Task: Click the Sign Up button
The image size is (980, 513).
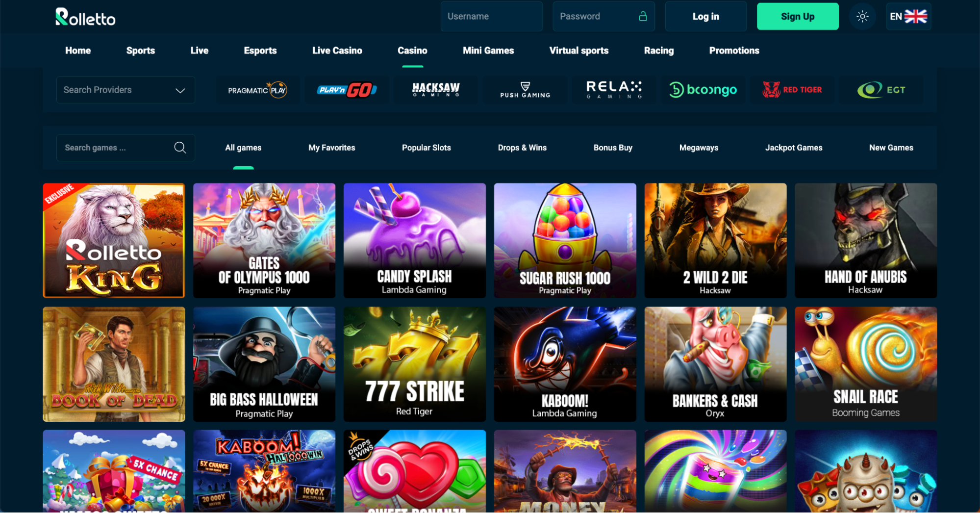Action: [x=798, y=17]
